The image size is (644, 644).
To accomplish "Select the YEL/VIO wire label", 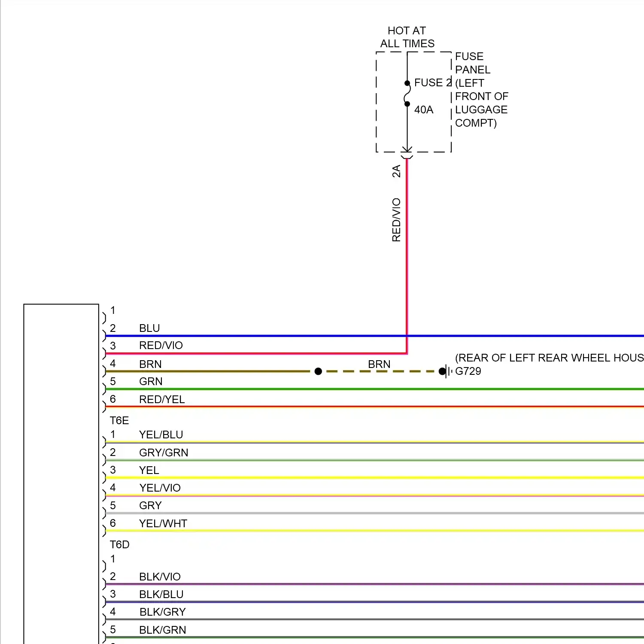I will pos(160,488).
